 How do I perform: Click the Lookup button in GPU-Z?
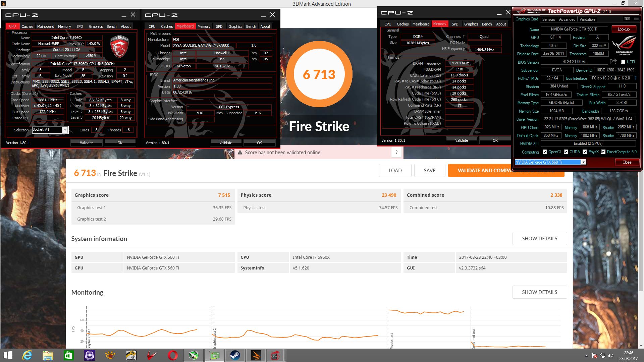[x=624, y=29]
